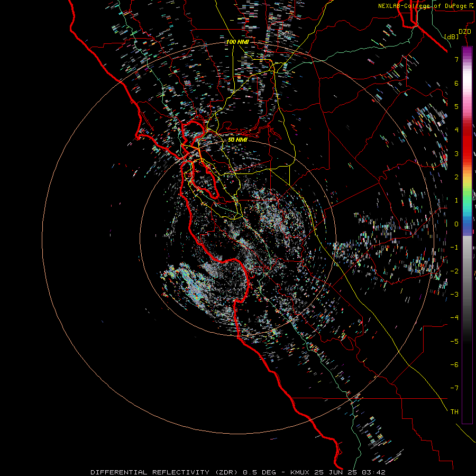Click the 3 value on the dB scale
Screen dimensions: 476x476
click(x=456, y=153)
